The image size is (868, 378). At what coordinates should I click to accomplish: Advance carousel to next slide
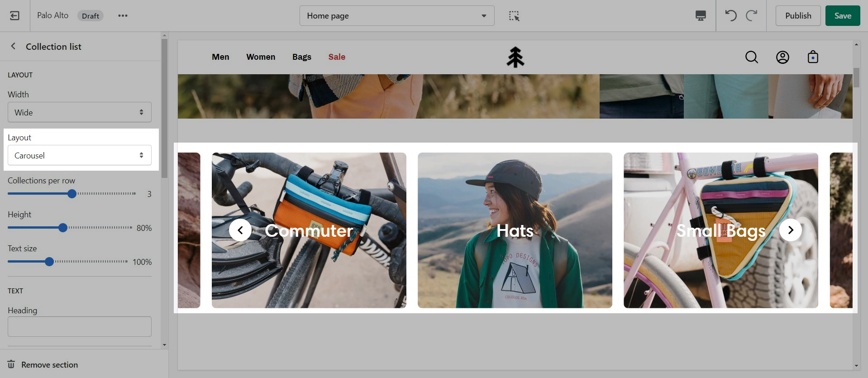(x=790, y=230)
